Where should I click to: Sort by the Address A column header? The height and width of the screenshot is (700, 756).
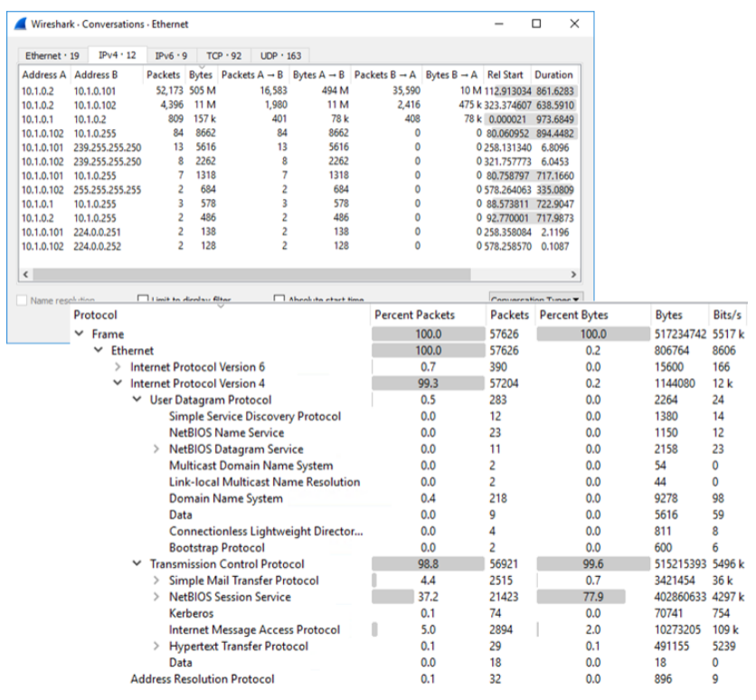pyautogui.click(x=44, y=75)
